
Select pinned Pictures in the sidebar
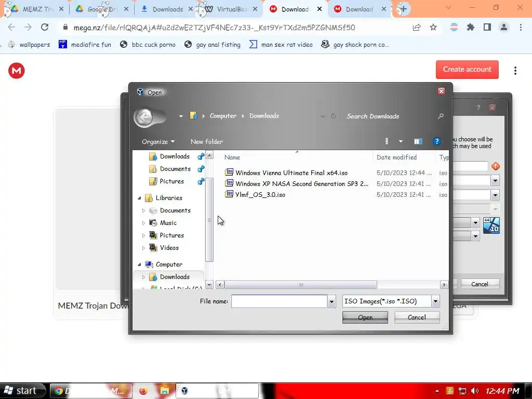click(171, 181)
